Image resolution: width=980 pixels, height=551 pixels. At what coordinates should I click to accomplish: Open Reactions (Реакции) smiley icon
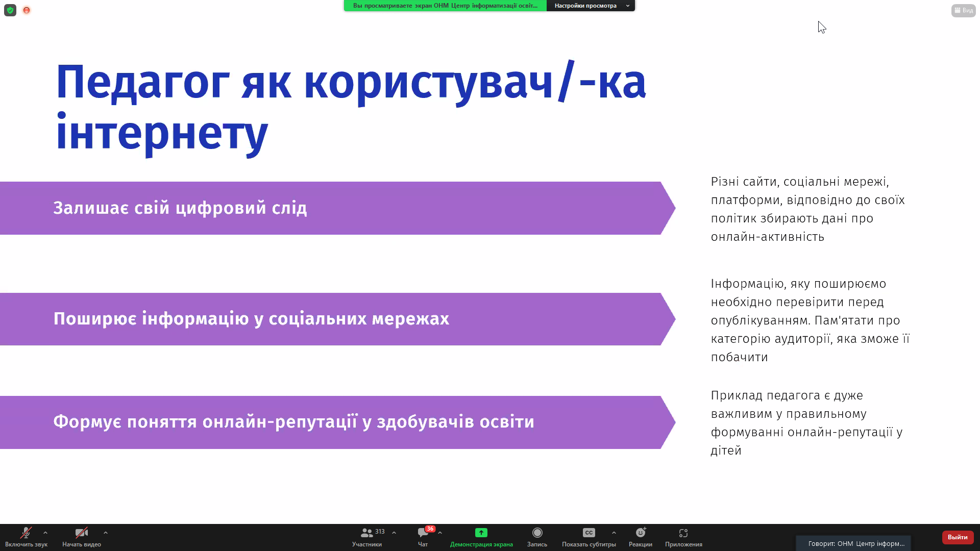640,533
